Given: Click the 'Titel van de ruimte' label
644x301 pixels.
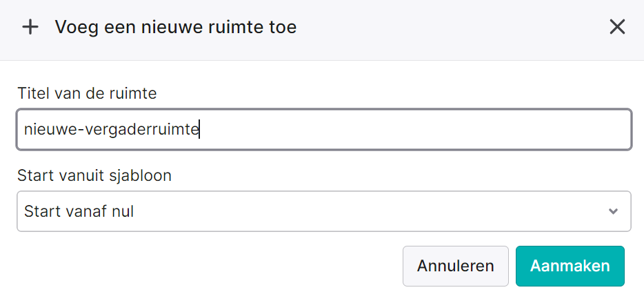Looking at the screenshot, I should pos(87,93).
